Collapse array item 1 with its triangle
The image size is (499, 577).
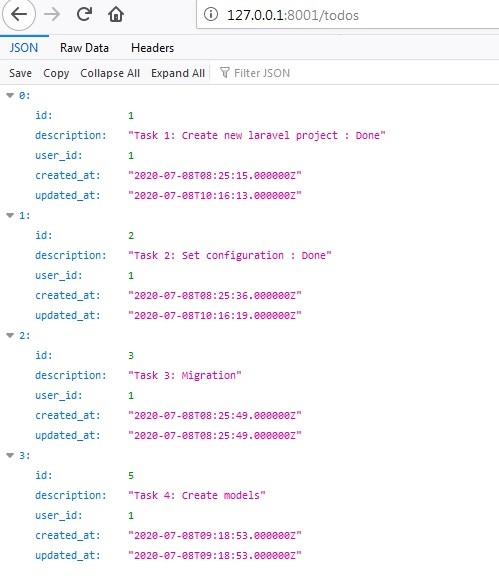10,216
